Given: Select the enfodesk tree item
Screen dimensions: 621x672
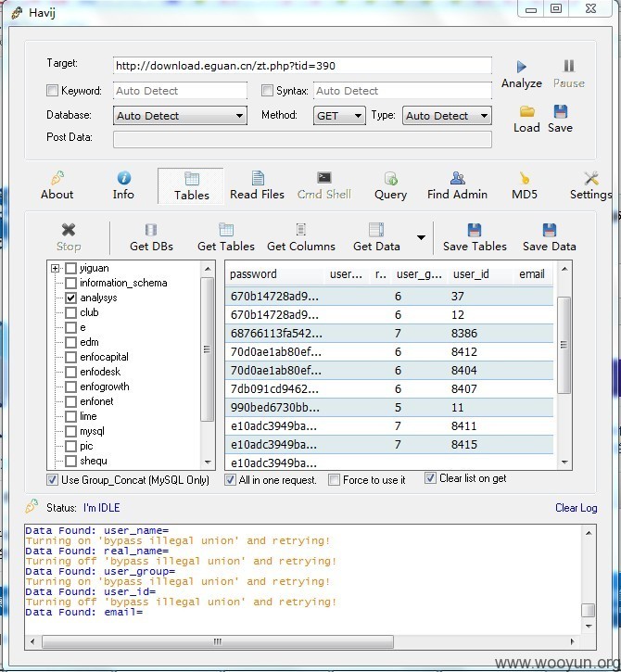Looking at the screenshot, I should pyautogui.click(x=100, y=372).
